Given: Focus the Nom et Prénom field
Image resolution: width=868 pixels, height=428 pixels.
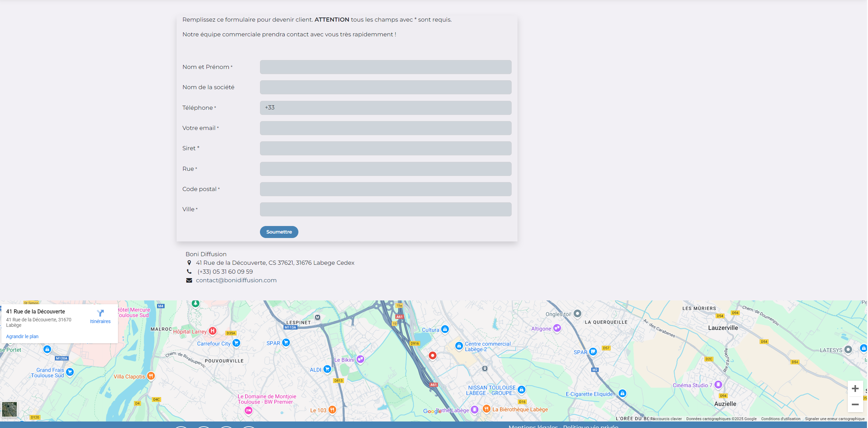Looking at the screenshot, I should (x=385, y=67).
